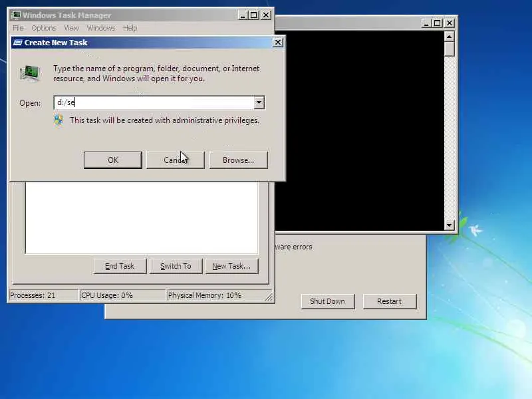The image size is (532, 399).
Task: Click the Create New Task title icon
Action: pyautogui.click(x=18, y=43)
